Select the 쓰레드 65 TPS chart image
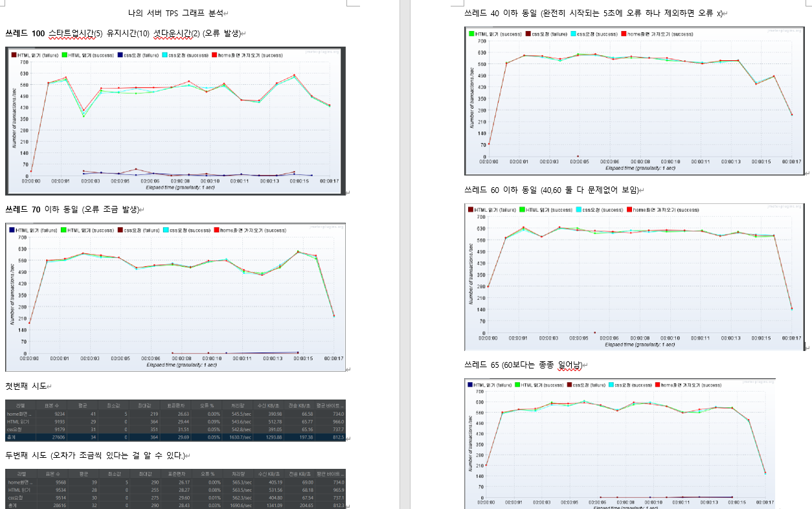Viewport: 812px width, 509px height. (x=620, y=444)
